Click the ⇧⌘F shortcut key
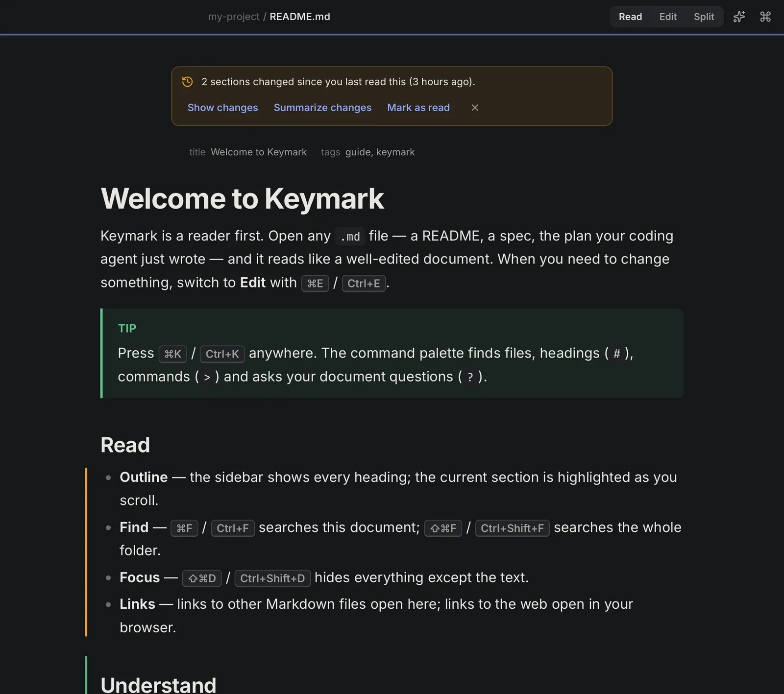 tap(443, 528)
